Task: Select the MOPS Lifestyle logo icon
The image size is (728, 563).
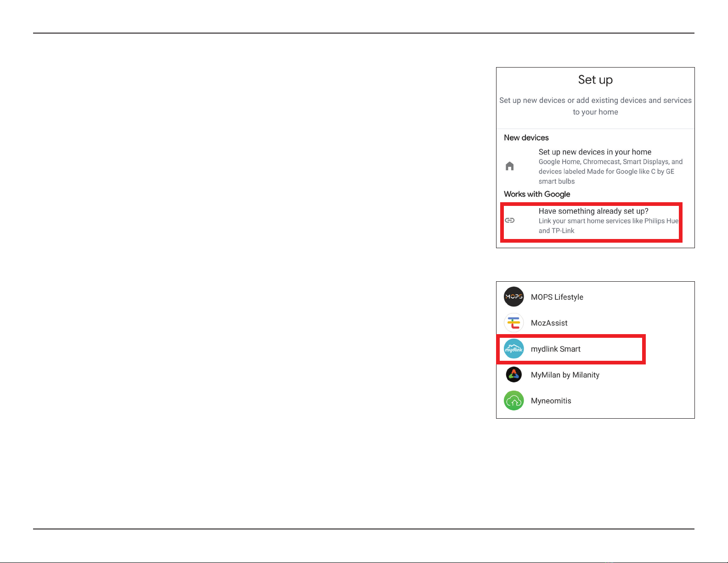Action: tap(514, 297)
